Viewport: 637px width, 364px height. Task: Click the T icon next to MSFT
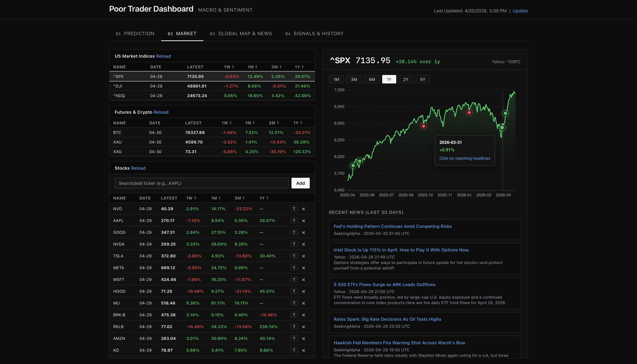pos(294,279)
